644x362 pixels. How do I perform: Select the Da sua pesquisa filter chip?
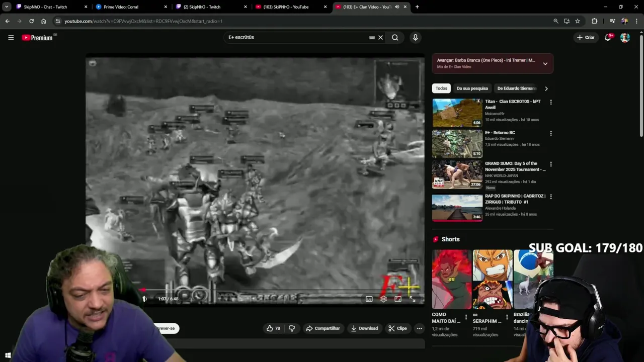click(472, 88)
